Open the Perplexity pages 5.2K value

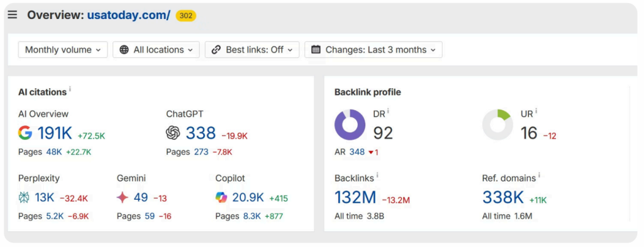(x=55, y=216)
